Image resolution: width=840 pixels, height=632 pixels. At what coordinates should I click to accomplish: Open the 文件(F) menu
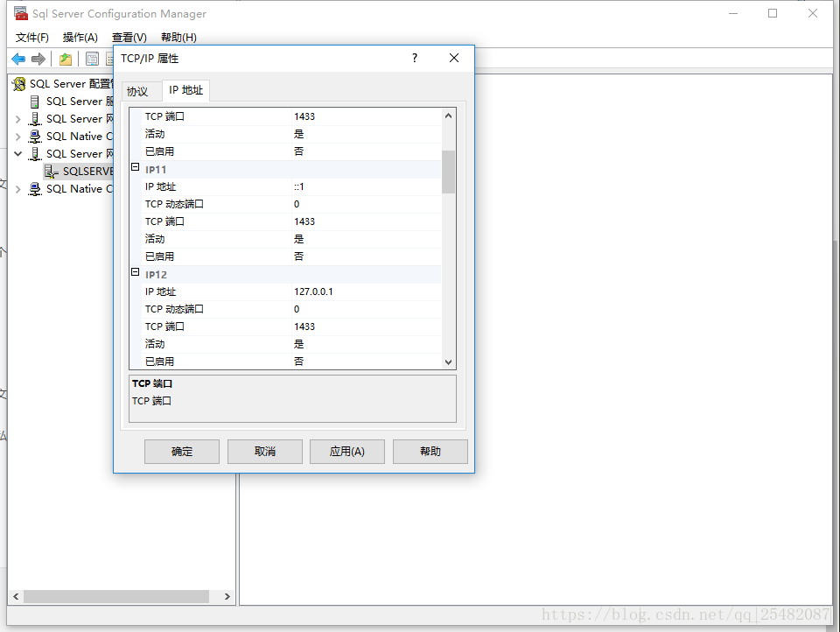point(32,37)
